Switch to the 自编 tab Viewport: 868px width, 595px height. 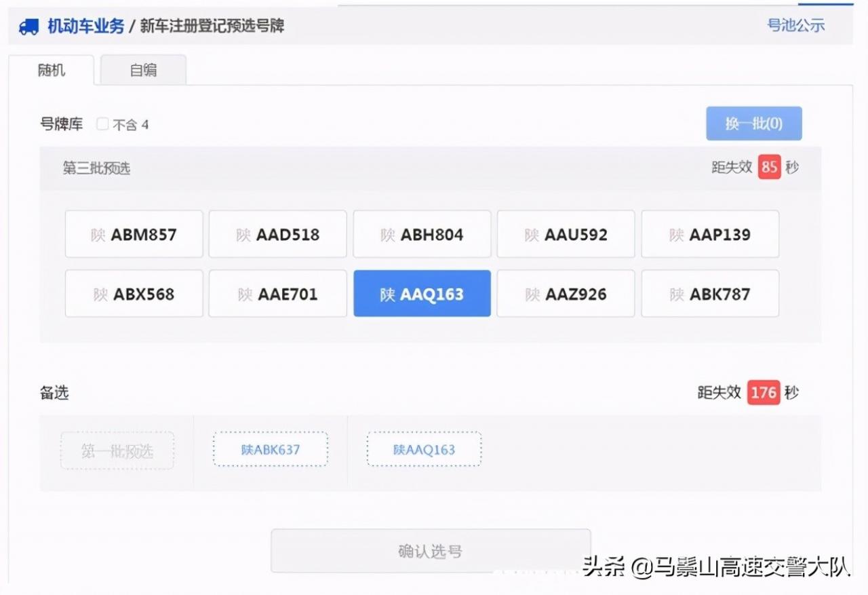pos(143,70)
